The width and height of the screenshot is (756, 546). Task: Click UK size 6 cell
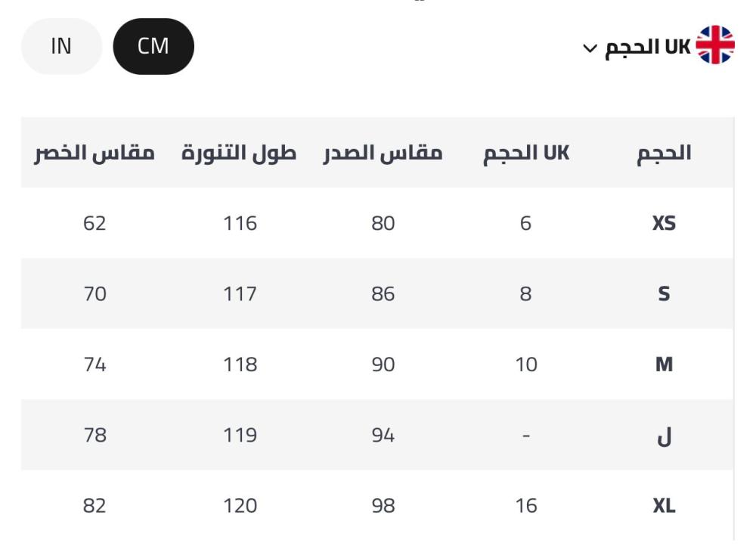pos(526,224)
